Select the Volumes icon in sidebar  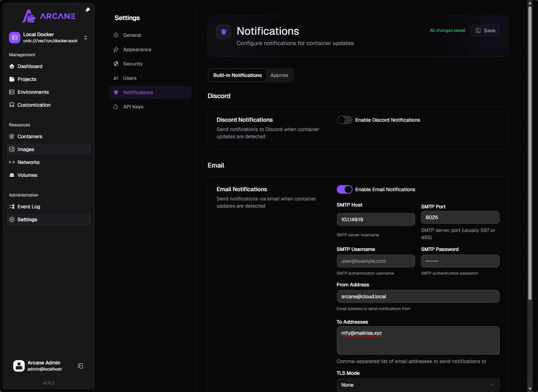point(12,175)
